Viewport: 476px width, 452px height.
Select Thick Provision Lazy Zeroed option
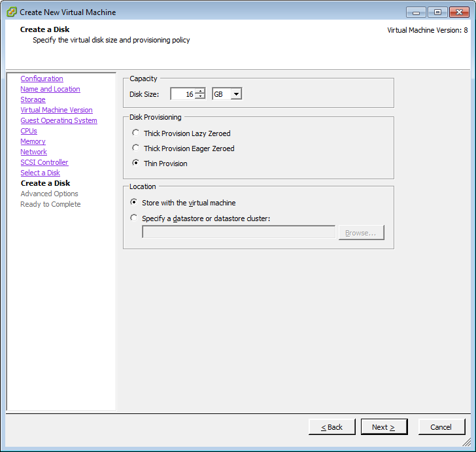[136, 133]
